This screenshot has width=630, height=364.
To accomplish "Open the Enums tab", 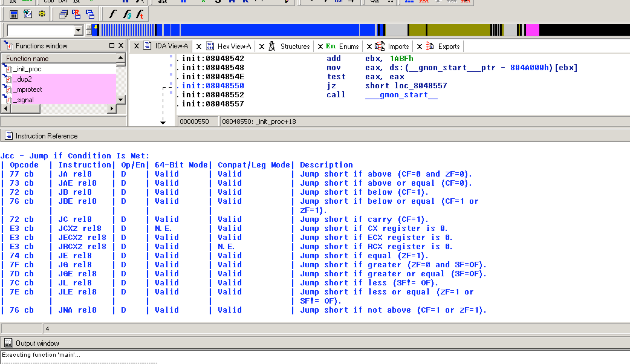I will (349, 46).
